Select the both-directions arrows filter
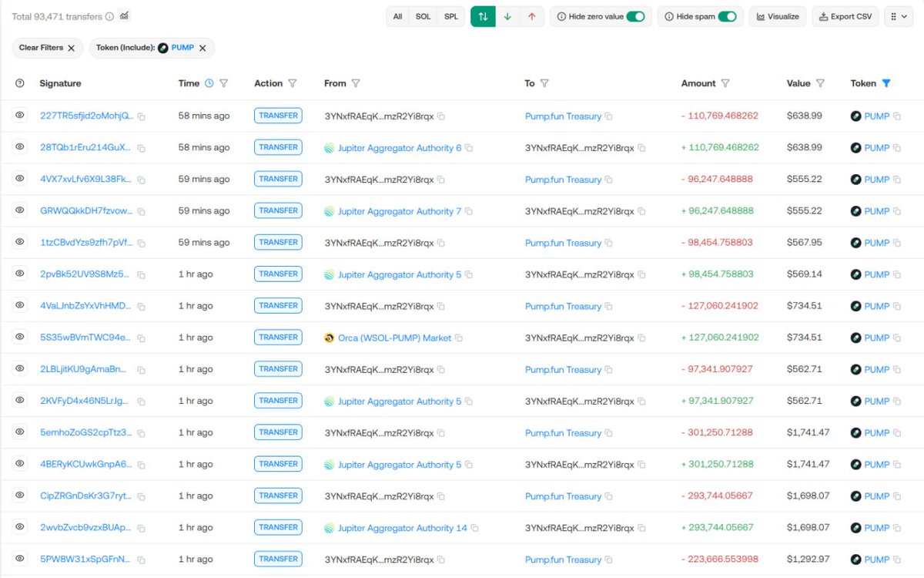Viewport: 924px width, 578px height. point(483,16)
